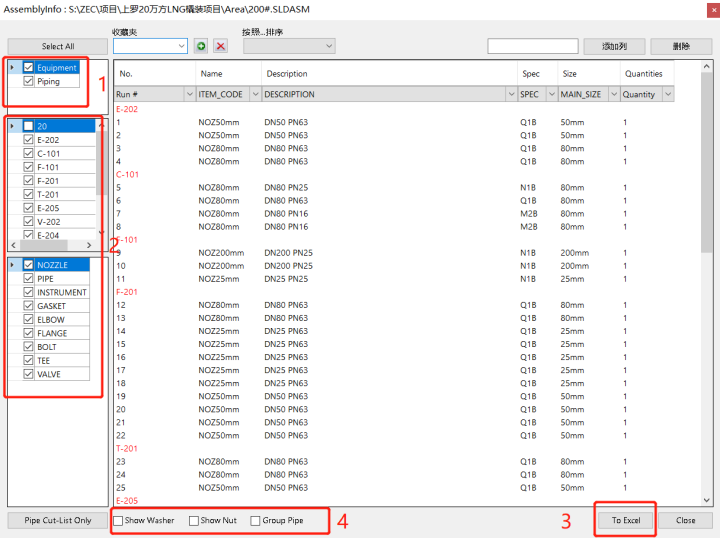The image size is (720, 538).
Task: Toggle the Equipment checkbox
Action: click(x=28, y=67)
